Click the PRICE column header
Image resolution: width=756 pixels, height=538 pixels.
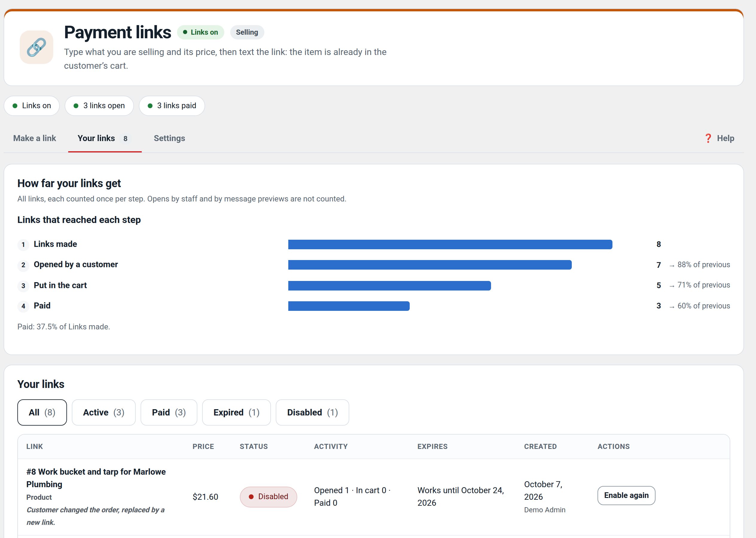coord(203,446)
